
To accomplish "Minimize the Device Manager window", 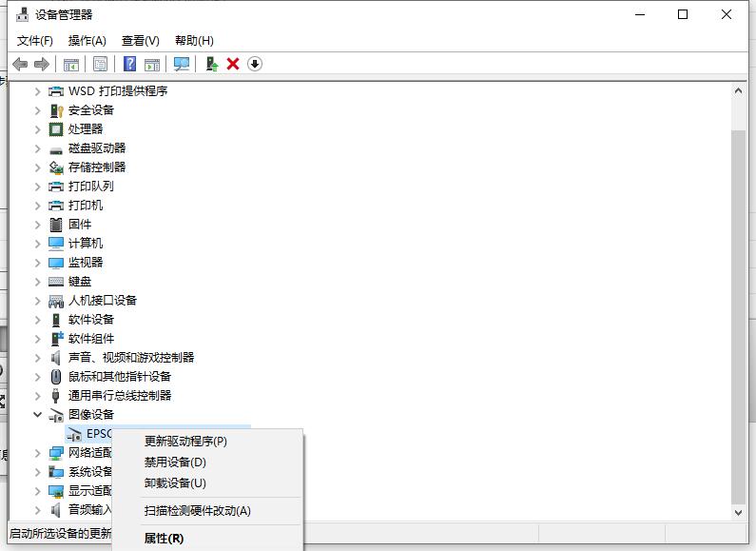I will [640, 14].
